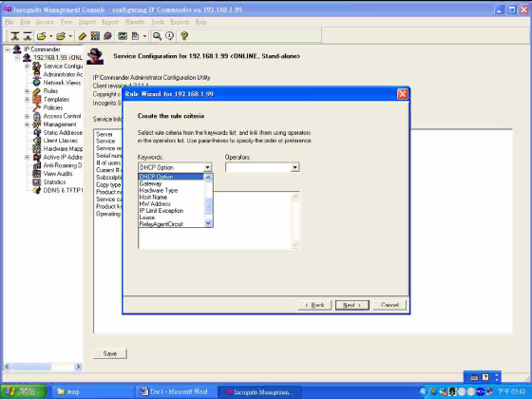Click the keyword list scroll down arrow
Viewport: 532px width, 399px height.
(x=208, y=223)
